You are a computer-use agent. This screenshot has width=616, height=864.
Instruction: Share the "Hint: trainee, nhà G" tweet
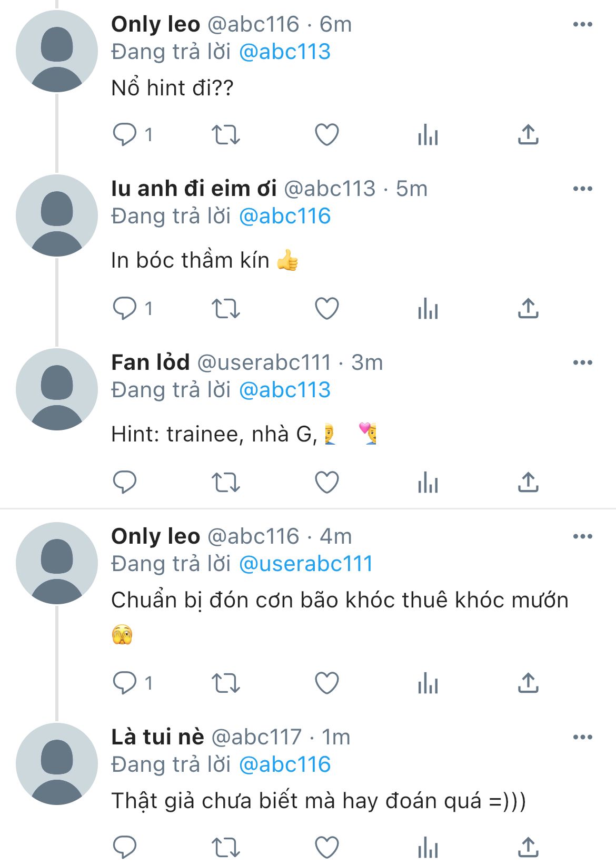(528, 482)
